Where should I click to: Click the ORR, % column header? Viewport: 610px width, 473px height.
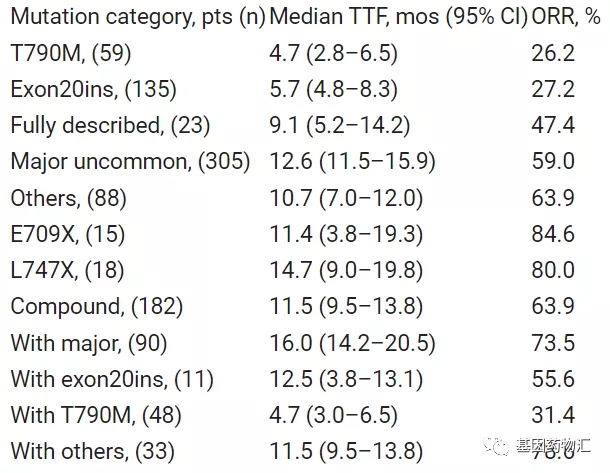tap(567, 20)
